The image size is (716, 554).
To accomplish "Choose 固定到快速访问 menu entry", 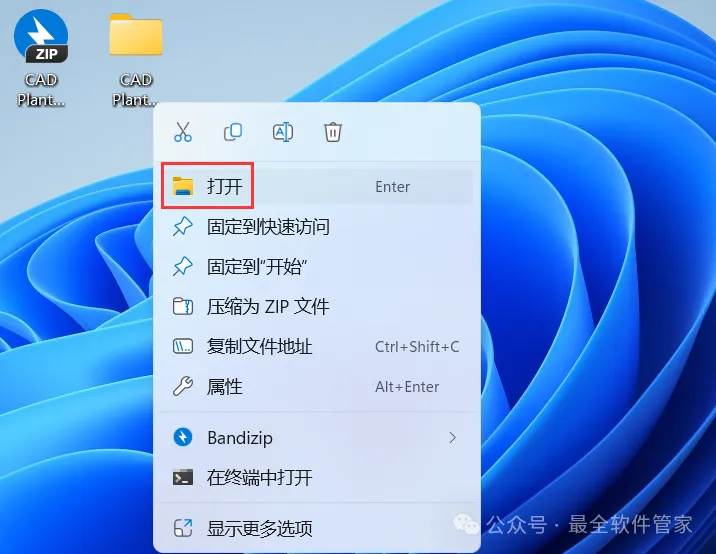I will pos(317,227).
